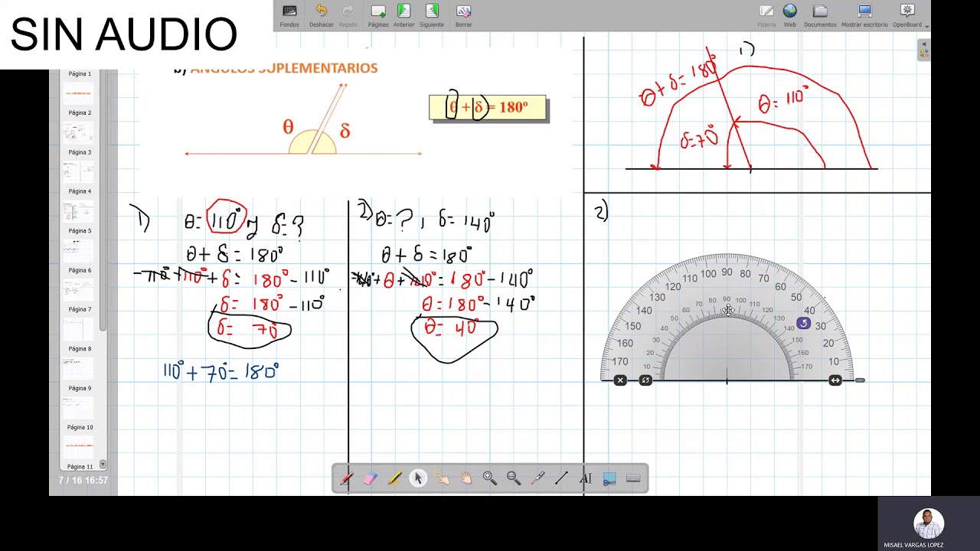Open Página 7 thumbnail
980x551 pixels.
[x=80, y=329]
